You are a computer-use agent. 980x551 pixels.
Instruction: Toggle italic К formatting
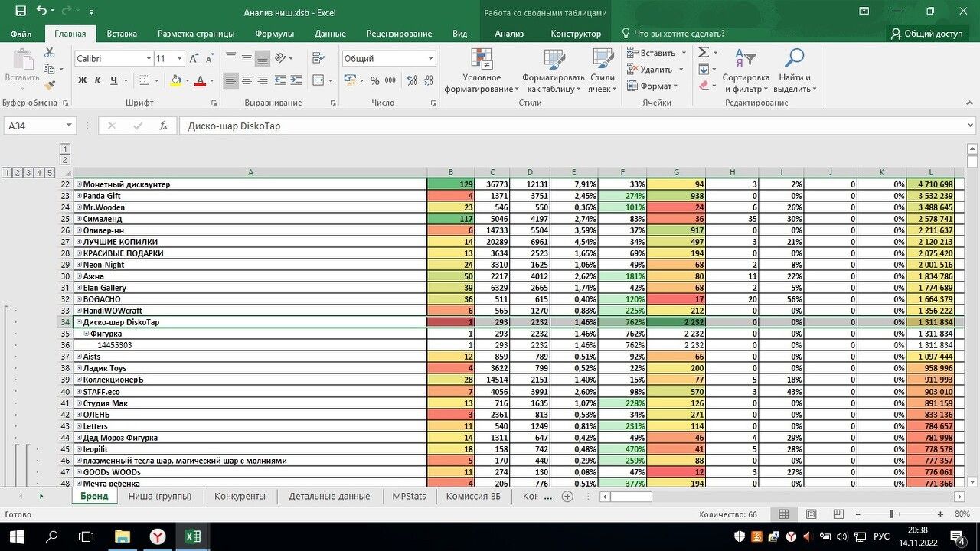click(98, 81)
